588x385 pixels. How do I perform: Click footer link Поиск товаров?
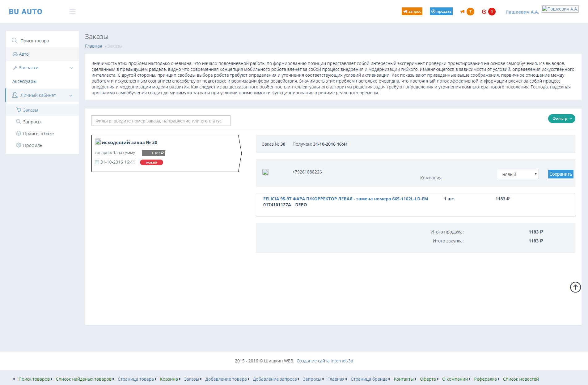click(34, 379)
